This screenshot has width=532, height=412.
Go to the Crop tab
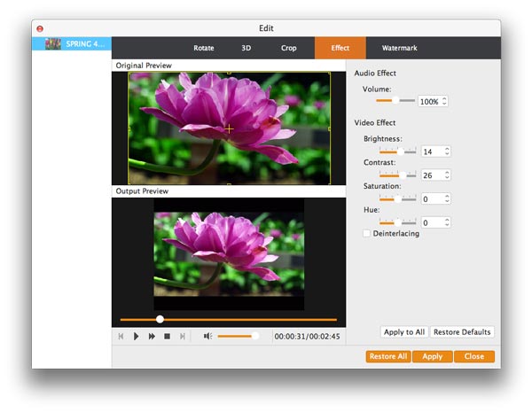pos(288,48)
